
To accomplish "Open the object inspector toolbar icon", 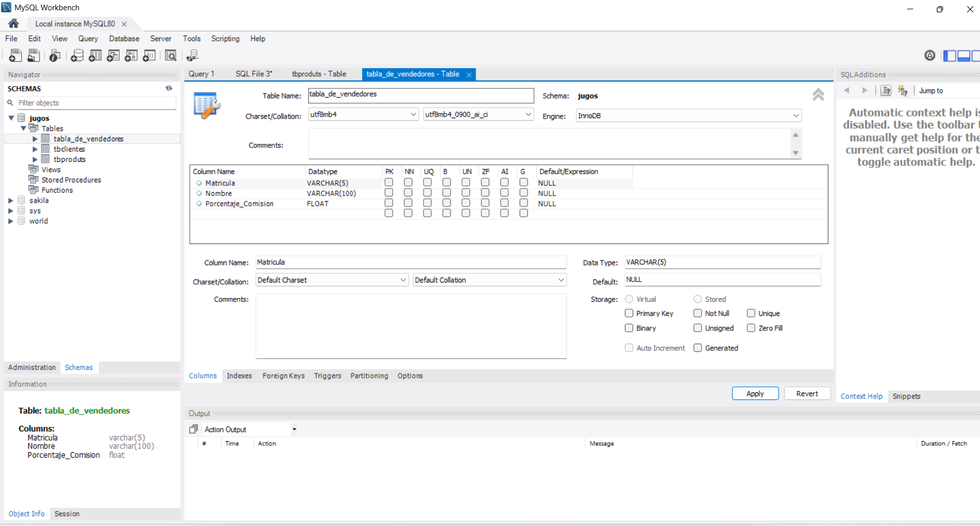I will point(55,55).
